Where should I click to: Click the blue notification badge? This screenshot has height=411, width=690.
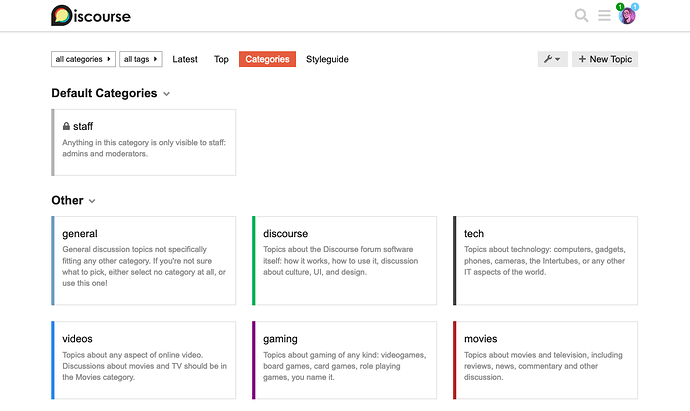tap(635, 7)
